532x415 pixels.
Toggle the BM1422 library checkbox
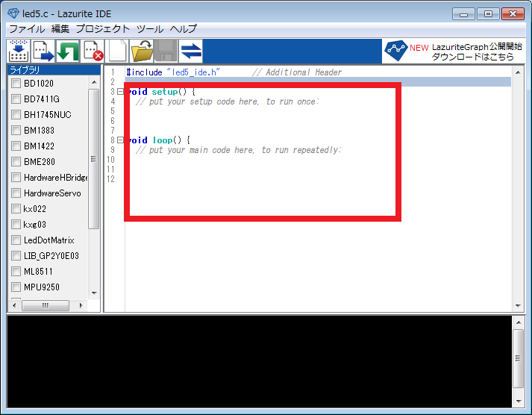[16, 146]
